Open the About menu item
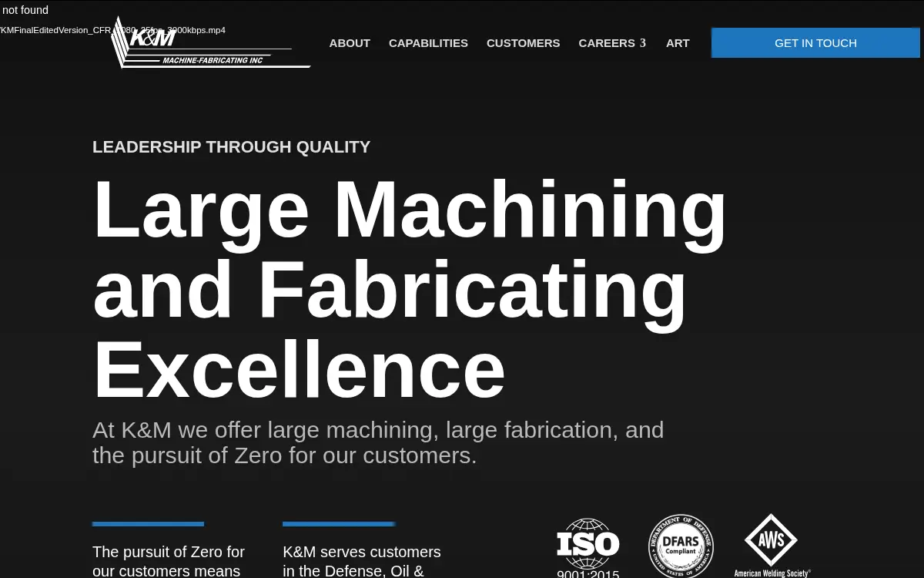The height and width of the screenshot is (578, 924). tap(350, 43)
